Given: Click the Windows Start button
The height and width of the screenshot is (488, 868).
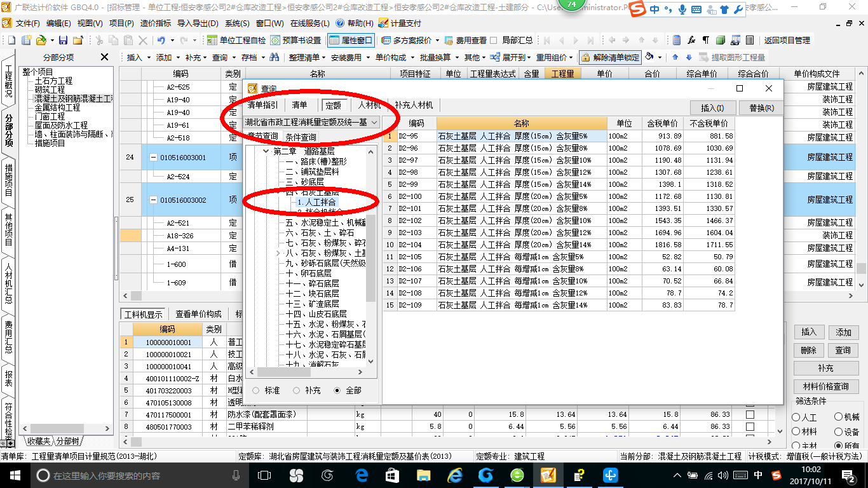Looking at the screenshot, I should 14,475.
